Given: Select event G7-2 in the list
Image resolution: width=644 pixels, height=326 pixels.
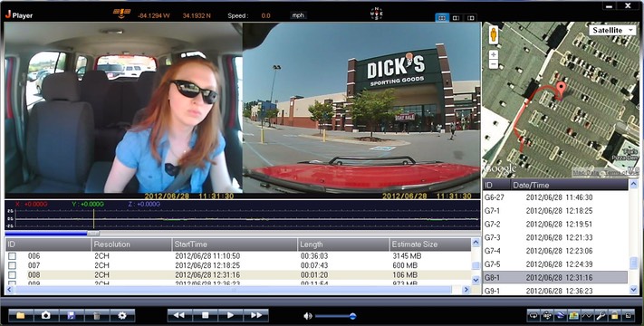Looking at the screenshot, I should pyautogui.click(x=555, y=225).
